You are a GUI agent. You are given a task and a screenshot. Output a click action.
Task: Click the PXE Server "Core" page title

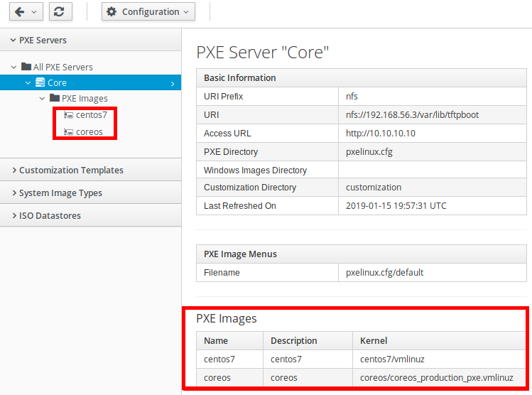263,53
